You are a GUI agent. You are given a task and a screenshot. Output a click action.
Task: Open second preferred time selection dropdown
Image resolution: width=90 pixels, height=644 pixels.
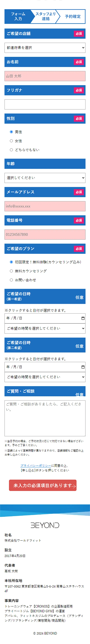[x=45, y=377]
